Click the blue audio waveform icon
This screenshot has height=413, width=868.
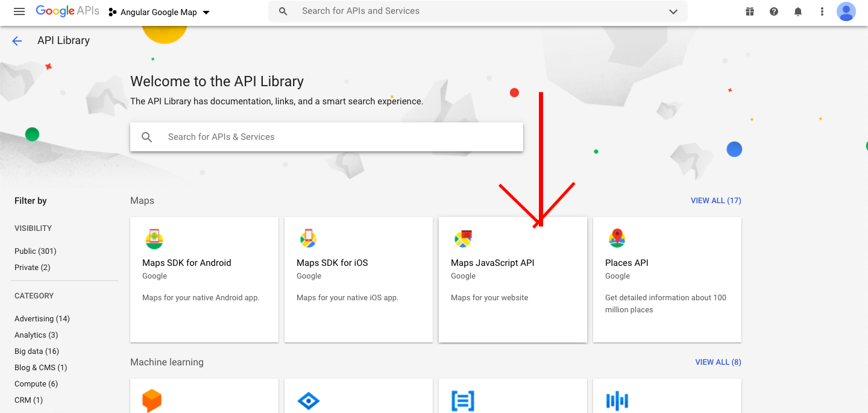coord(617,400)
